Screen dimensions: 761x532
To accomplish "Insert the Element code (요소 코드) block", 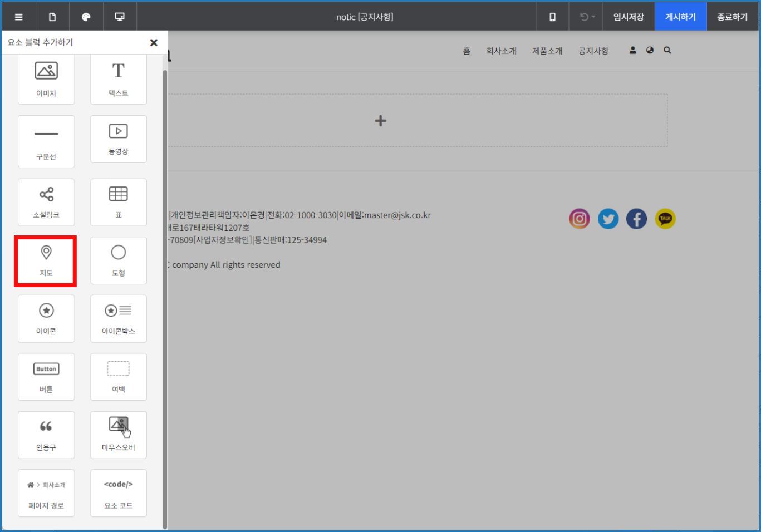I will pyautogui.click(x=119, y=493).
